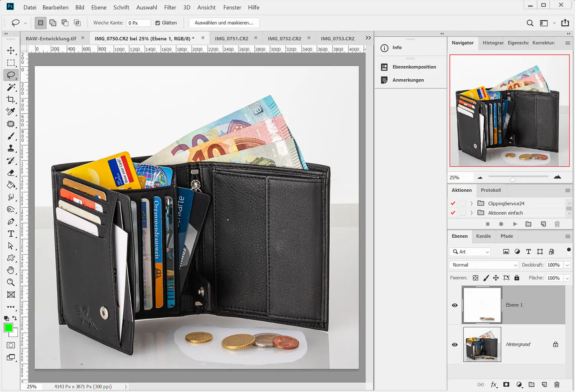575x392 pixels.
Task: Select the Crop tool
Action: point(11,100)
